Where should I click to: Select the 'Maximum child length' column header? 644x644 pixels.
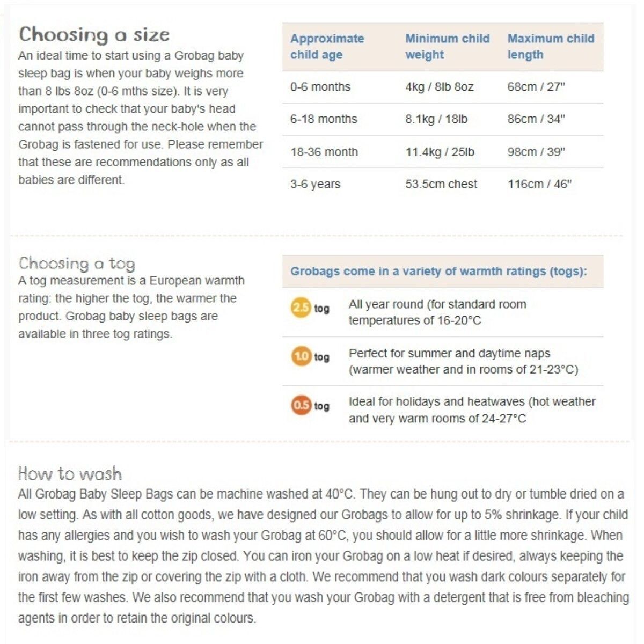[x=551, y=47]
